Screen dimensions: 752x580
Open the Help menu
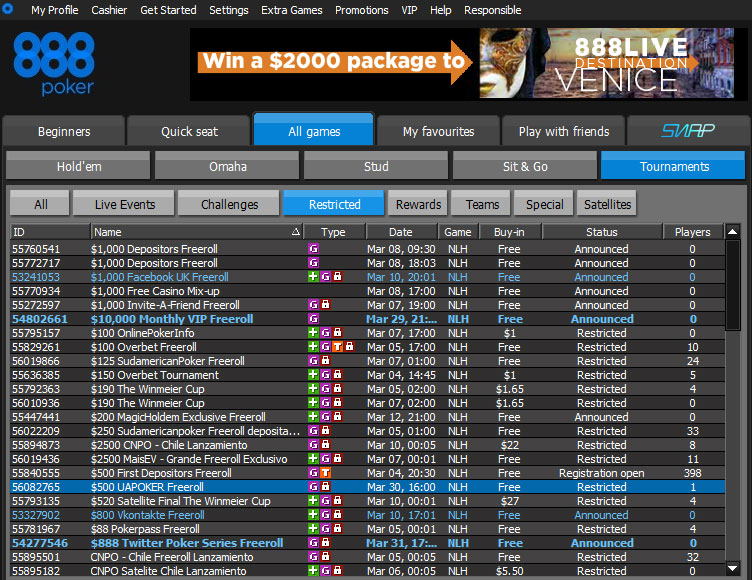coord(440,10)
